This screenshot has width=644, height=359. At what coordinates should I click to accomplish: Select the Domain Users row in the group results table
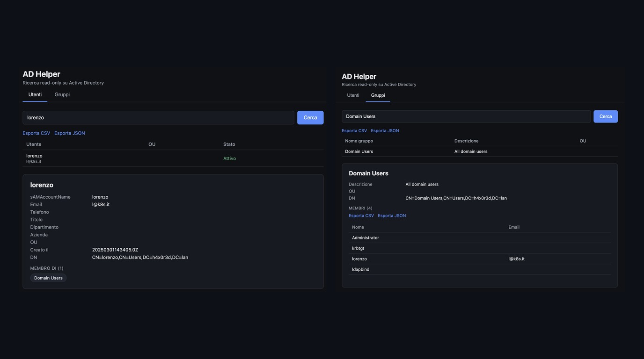[x=480, y=151]
